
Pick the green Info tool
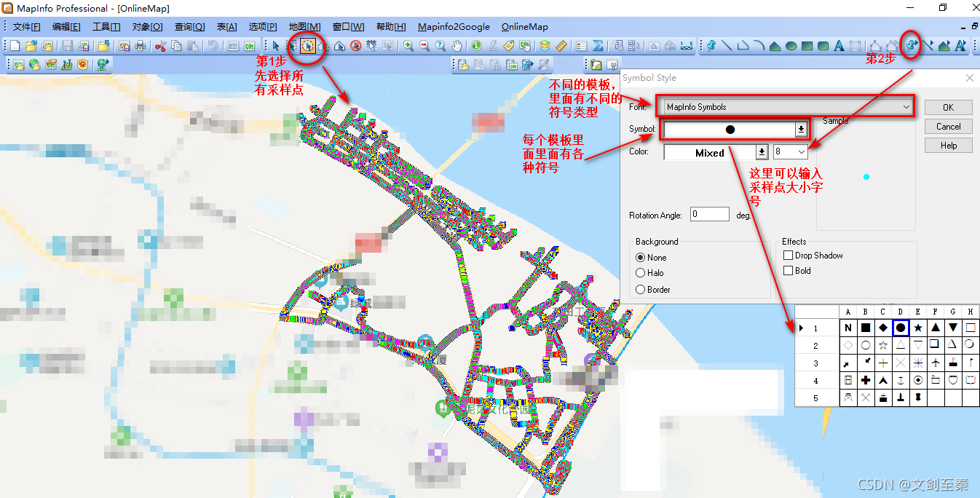point(476,45)
